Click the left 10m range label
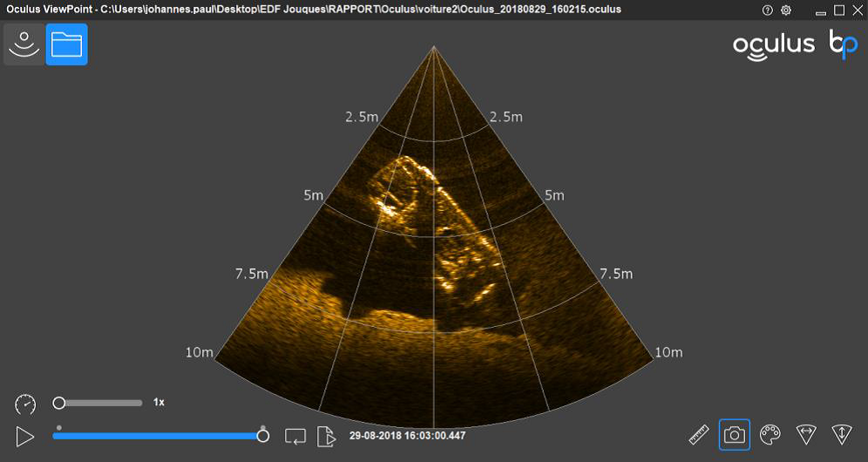This screenshot has height=462, width=868. tap(200, 352)
